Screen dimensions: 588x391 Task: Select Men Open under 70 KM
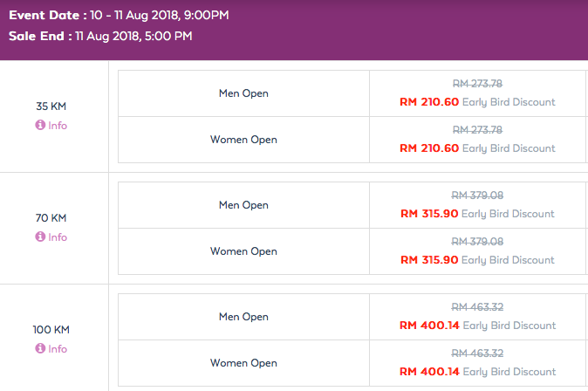[x=243, y=205]
